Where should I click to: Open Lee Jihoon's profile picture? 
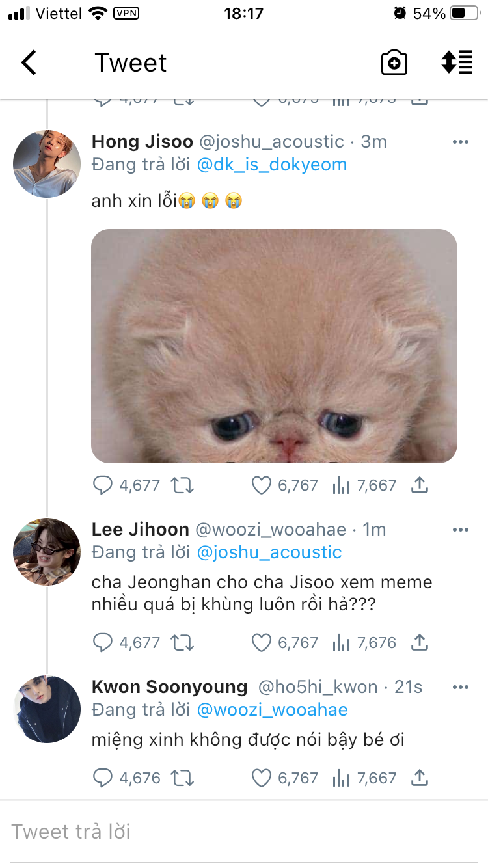tap(47, 552)
